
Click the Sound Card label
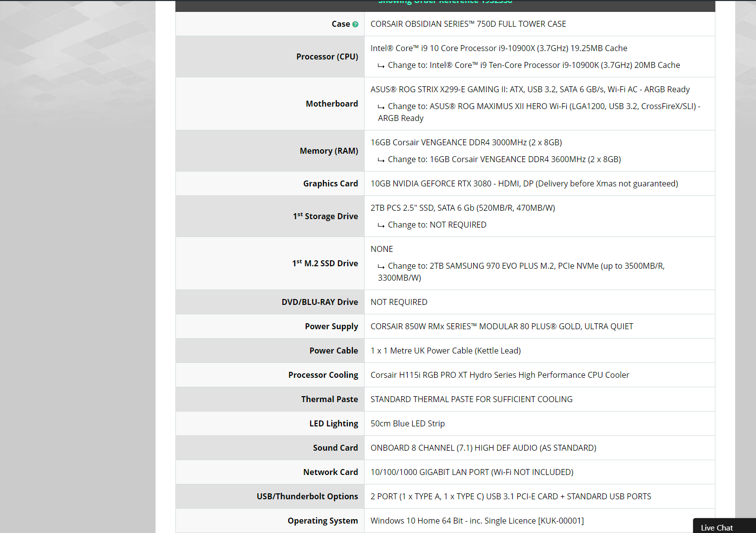[x=335, y=448]
